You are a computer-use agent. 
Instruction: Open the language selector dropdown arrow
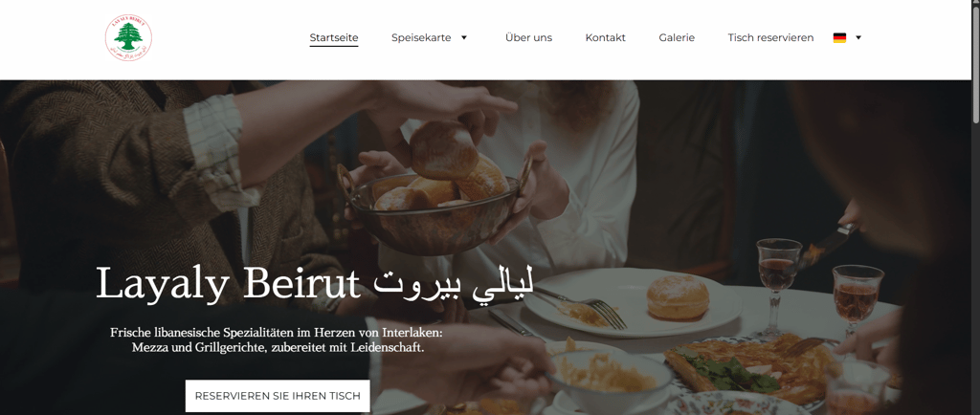point(858,37)
